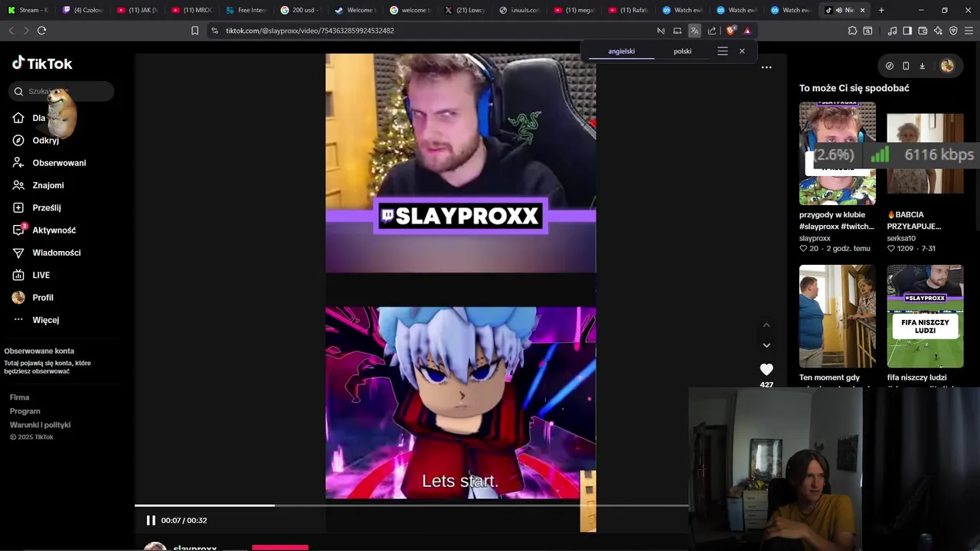Image resolution: width=980 pixels, height=551 pixels.
Task: Open the browser hamburger main menu
Action: click(x=969, y=31)
